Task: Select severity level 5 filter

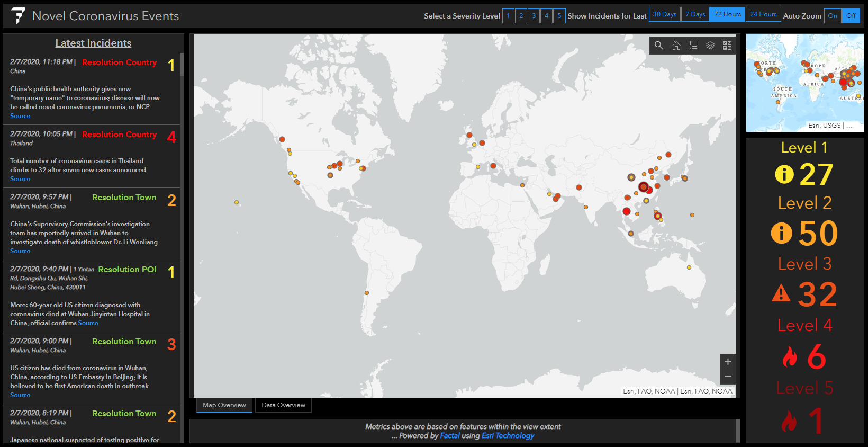Action: (x=559, y=16)
